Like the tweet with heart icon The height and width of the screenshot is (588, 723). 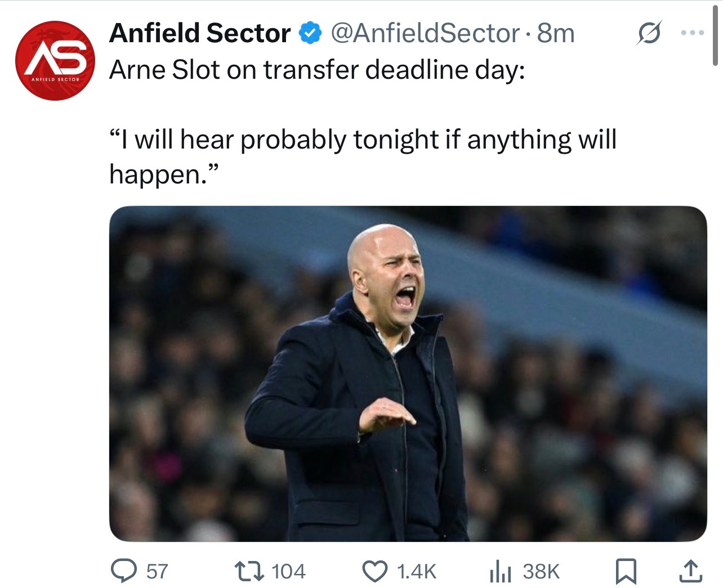(x=374, y=571)
